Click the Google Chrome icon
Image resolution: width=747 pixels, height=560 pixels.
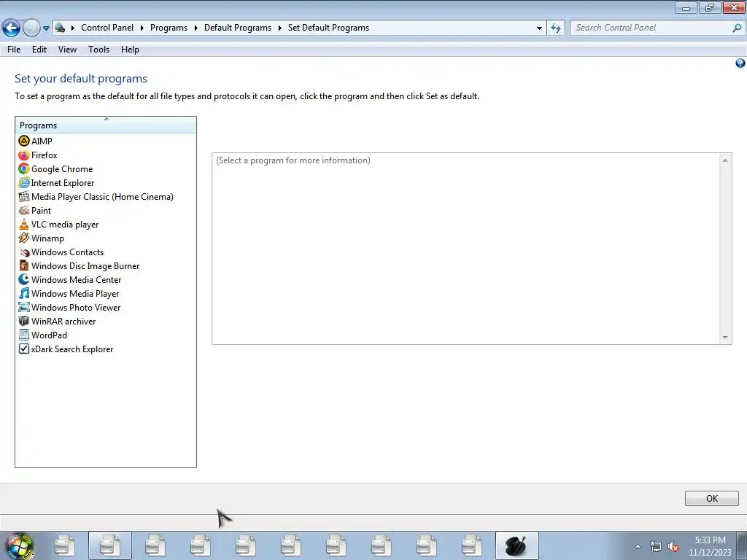(x=24, y=168)
